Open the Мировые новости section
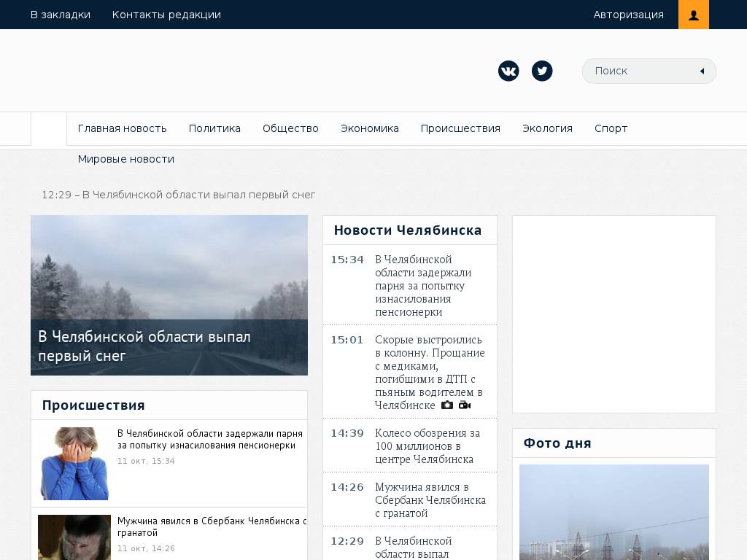This screenshot has height=560, width=747. 125,159
